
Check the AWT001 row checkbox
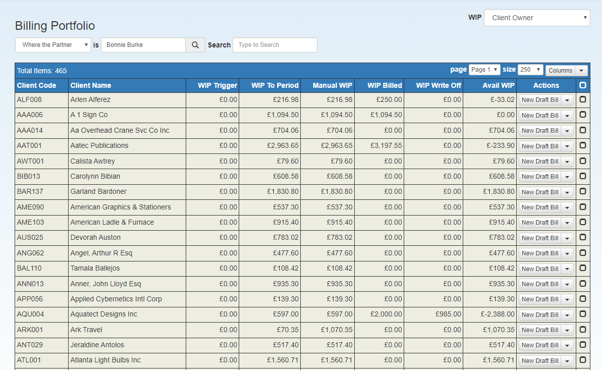click(582, 161)
